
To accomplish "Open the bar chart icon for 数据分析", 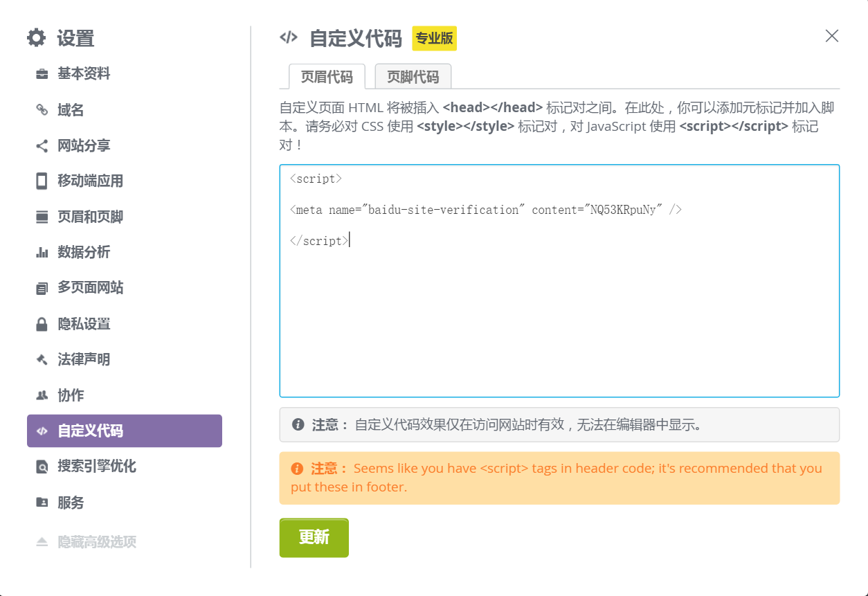I will (x=42, y=253).
